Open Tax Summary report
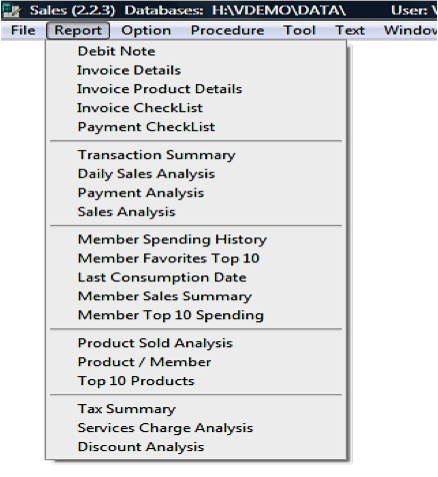The height and width of the screenshot is (477, 438). click(196, 409)
